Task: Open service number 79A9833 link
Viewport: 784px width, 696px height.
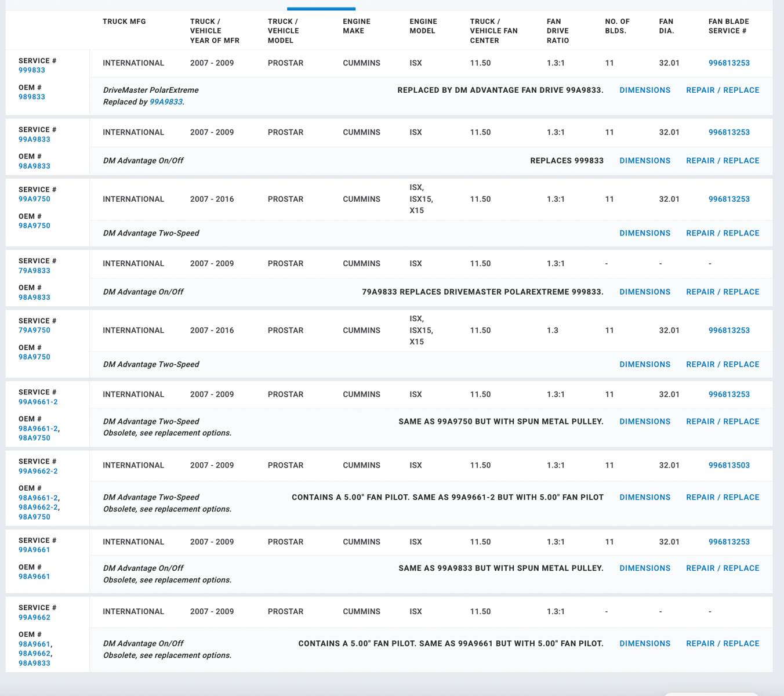Action: point(34,270)
